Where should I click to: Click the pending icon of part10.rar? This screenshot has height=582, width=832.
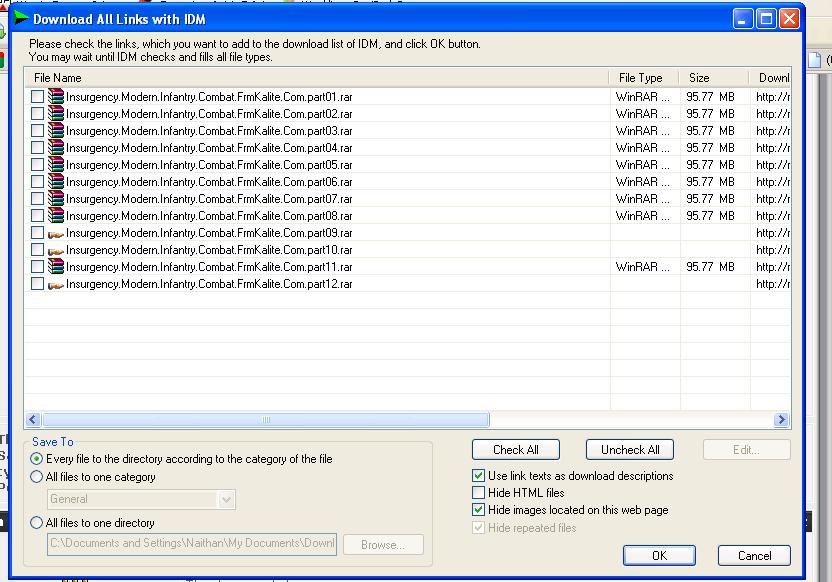(x=56, y=251)
